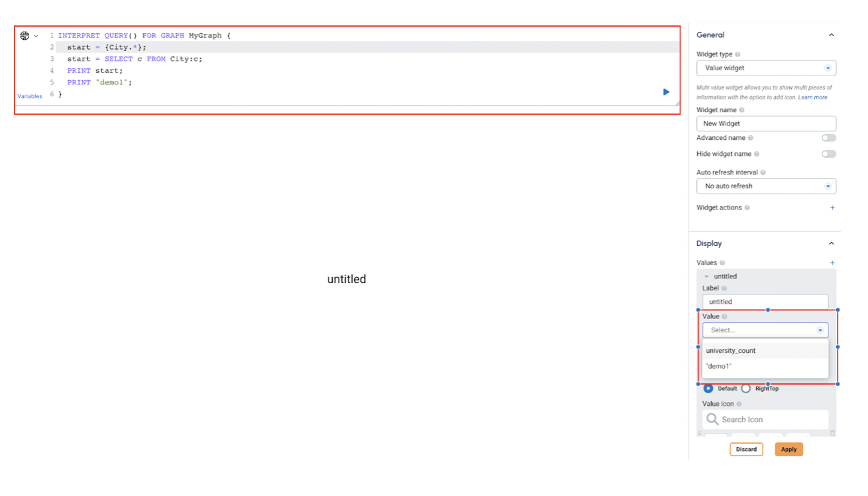Viewport: 868px width, 496px height.
Task: Open the Auto refresh interval dropdown
Action: 766,186
